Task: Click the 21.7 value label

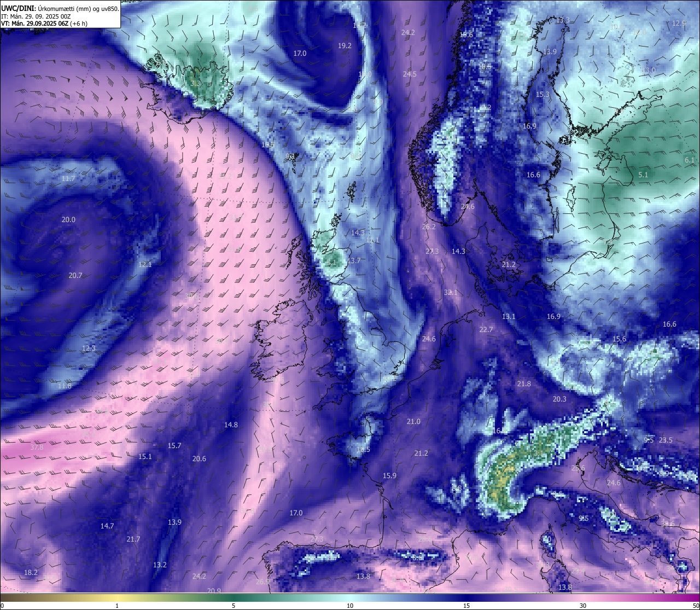Action: (x=133, y=539)
